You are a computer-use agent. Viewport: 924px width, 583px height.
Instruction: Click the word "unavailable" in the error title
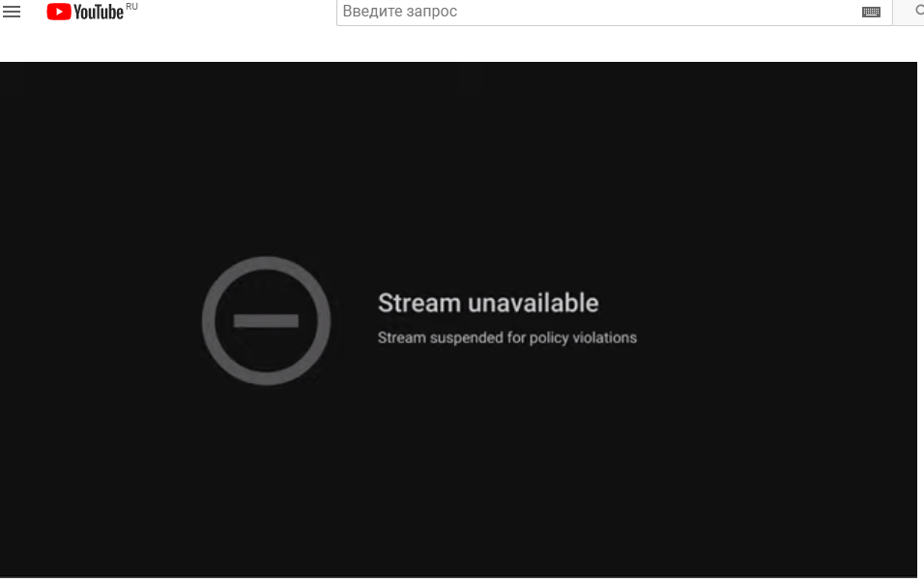coord(534,303)
